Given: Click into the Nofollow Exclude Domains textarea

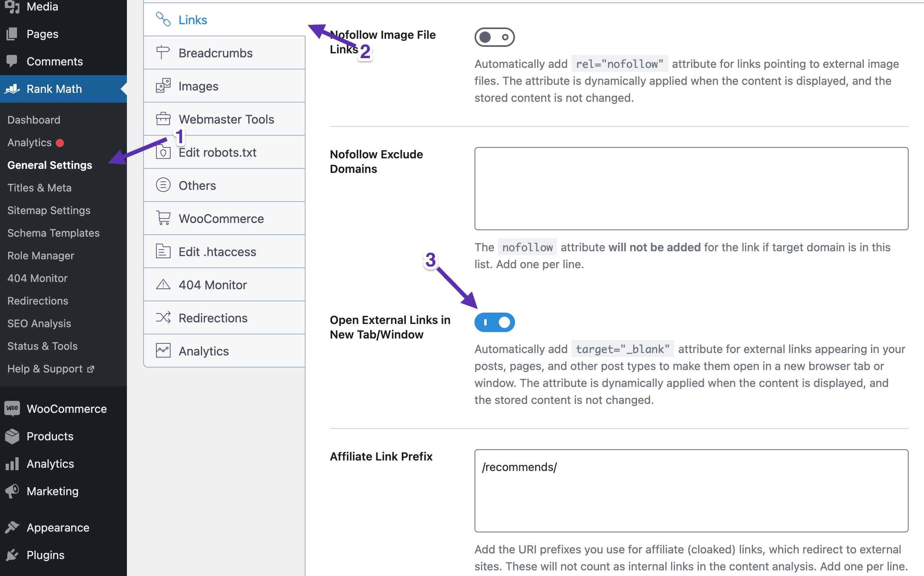Looking at the screenshot, I should (691, 189).
